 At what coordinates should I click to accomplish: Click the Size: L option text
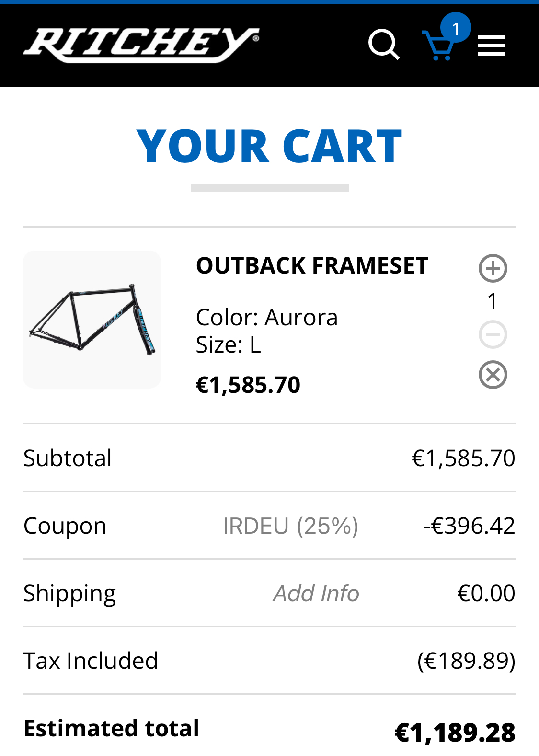click(229, 345)
